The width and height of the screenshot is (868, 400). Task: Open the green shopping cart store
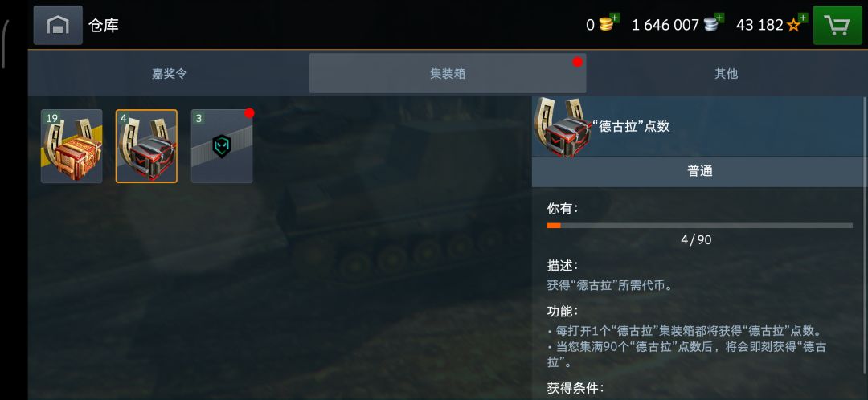pyautogui.click(x=837, y=26)
